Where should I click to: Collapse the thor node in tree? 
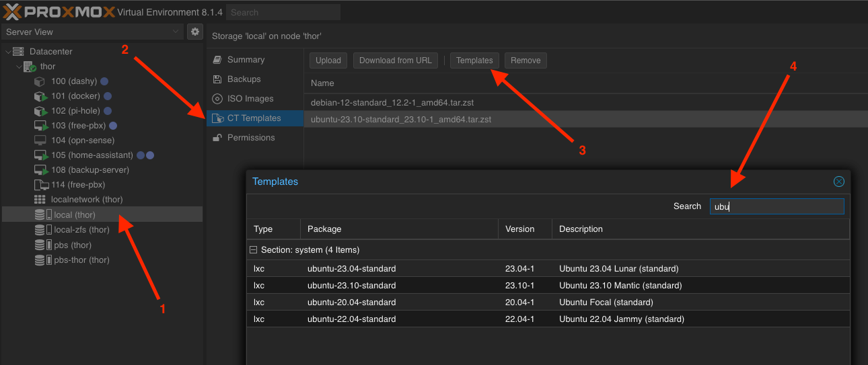pyautogui.click(x=19, y=67)
